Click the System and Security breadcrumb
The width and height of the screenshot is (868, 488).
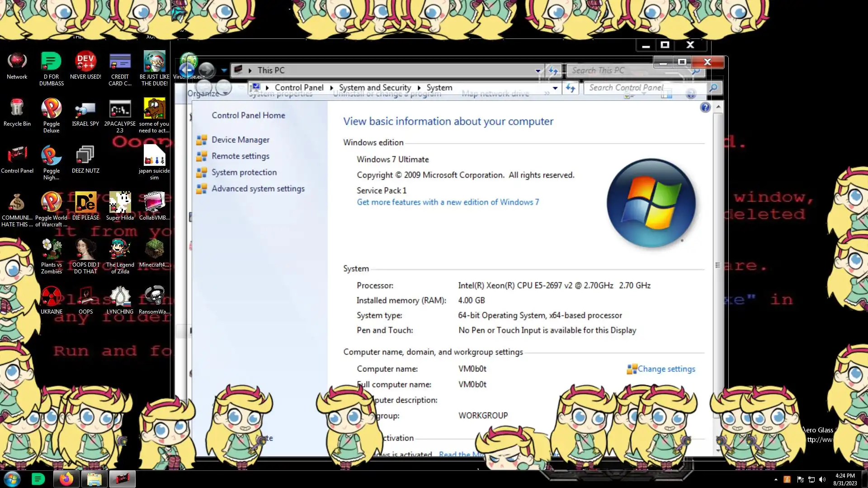[375, 88]
